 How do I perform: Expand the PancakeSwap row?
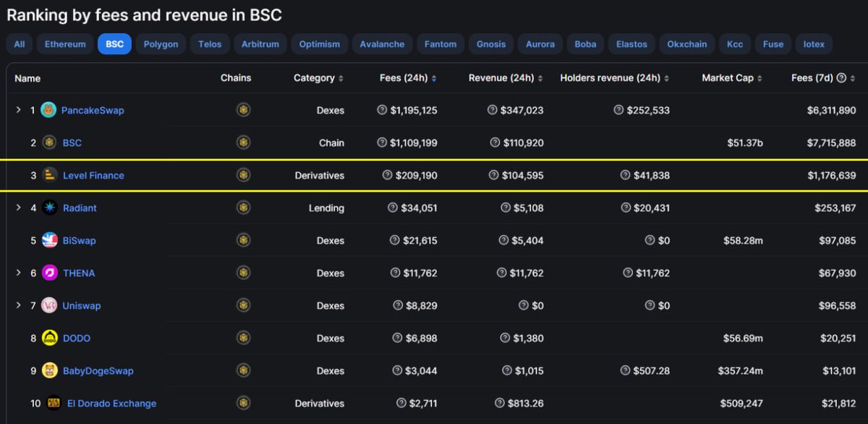pyautogui.click(x=19, y=110)
